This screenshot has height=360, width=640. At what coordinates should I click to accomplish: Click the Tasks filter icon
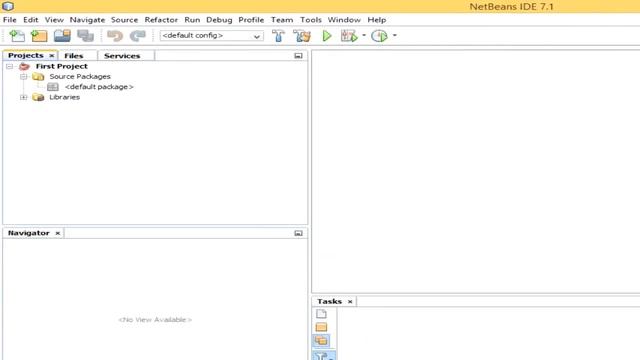click(x=324, y=356)
